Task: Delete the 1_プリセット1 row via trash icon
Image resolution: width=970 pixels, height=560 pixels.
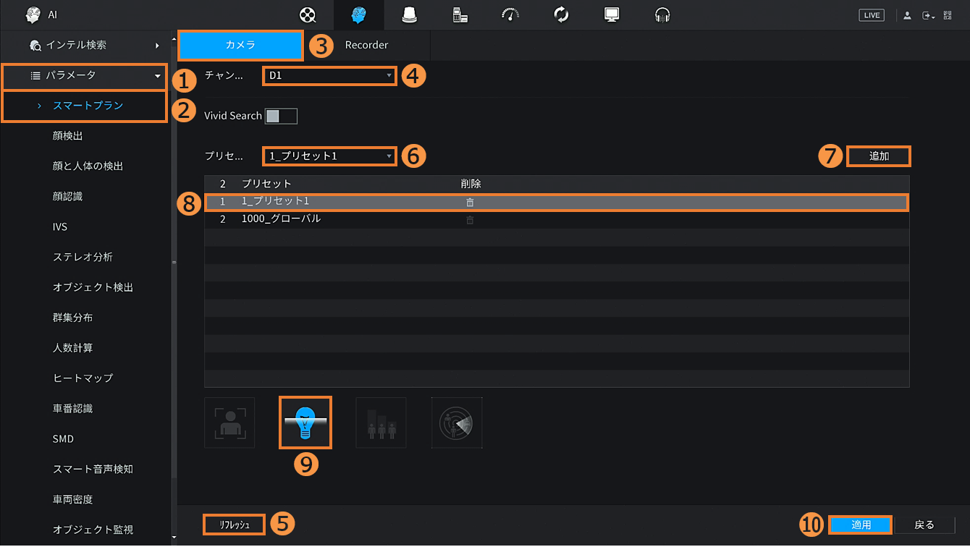Action: tap(470, 203)
